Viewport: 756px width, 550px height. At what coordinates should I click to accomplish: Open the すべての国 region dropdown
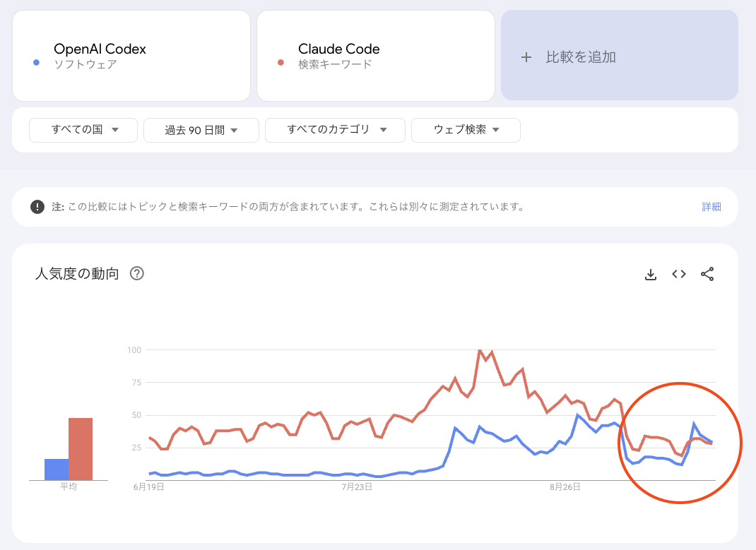pos(83,130)
